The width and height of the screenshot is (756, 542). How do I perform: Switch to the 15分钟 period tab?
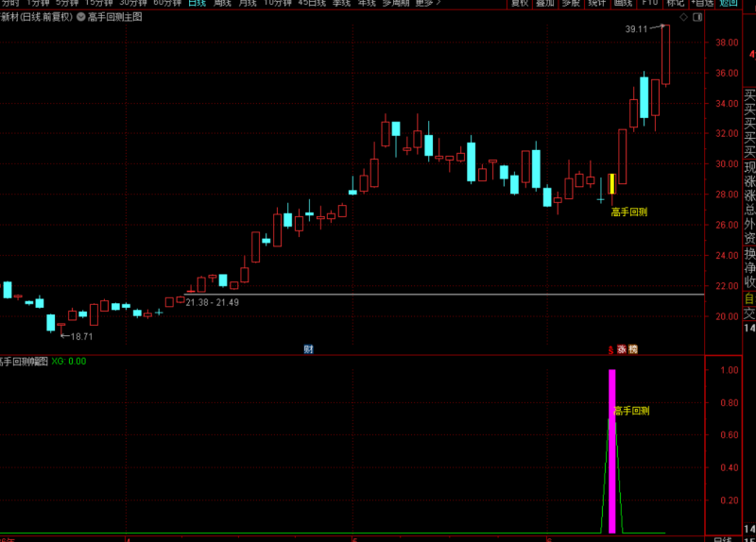click(99, 3)
